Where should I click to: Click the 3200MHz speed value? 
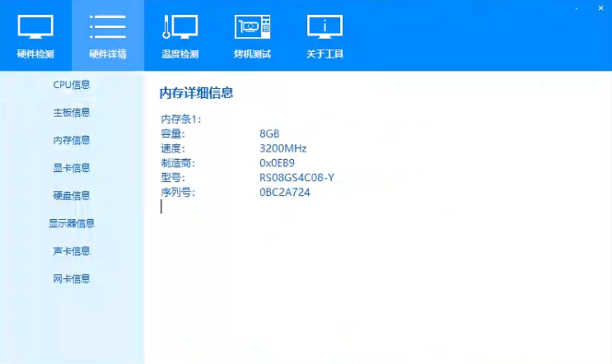coord(283,148)
